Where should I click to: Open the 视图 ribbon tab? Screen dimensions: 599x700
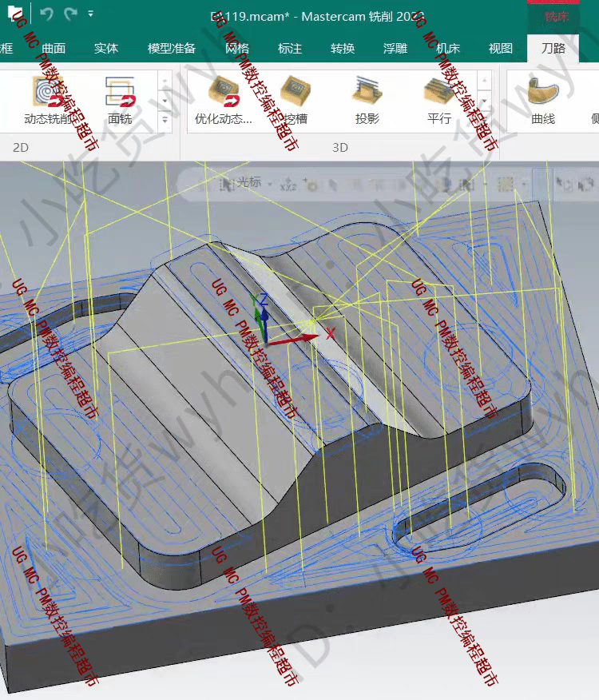pos(500,48)
